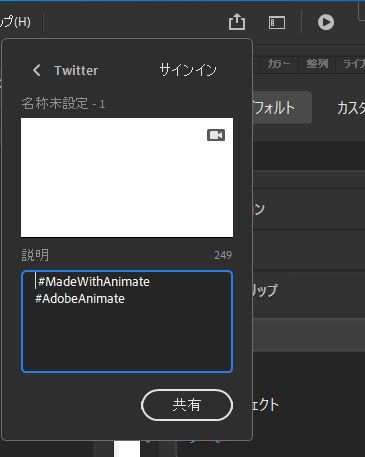Click the white video preview thumbnail
365x457 pixels.
(127, 177)
